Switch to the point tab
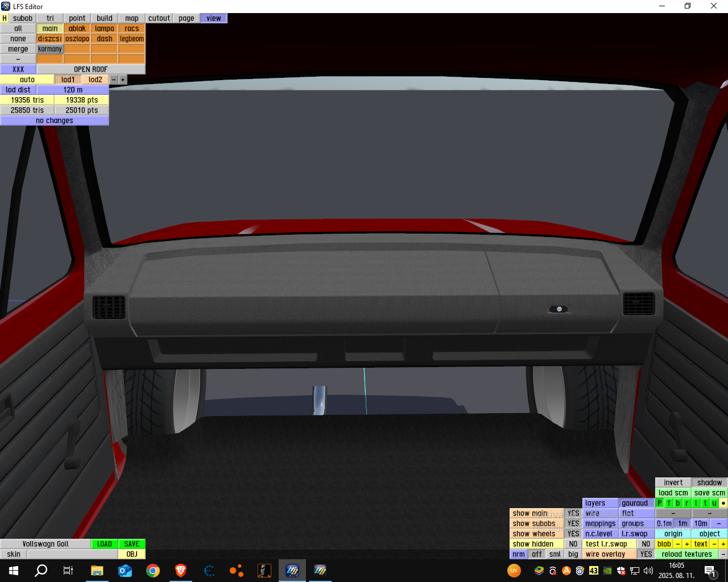The image size is (728, 582). click(x=77, y=18)
